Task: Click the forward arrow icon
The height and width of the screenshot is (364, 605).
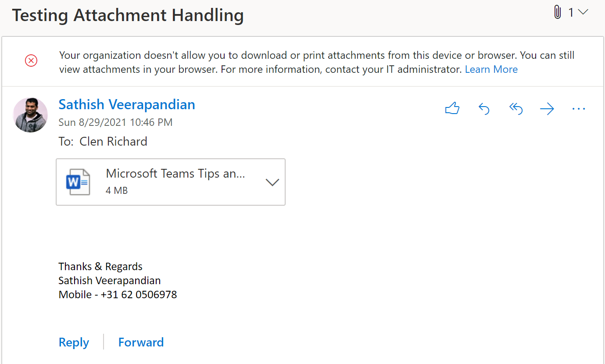Action: click(x=547, y=109)
